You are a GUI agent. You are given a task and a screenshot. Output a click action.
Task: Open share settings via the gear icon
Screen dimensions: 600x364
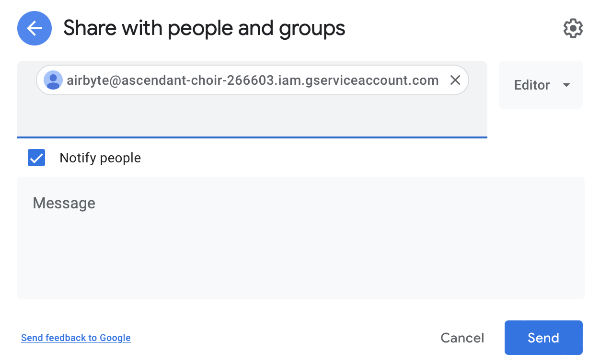point(573,29)
